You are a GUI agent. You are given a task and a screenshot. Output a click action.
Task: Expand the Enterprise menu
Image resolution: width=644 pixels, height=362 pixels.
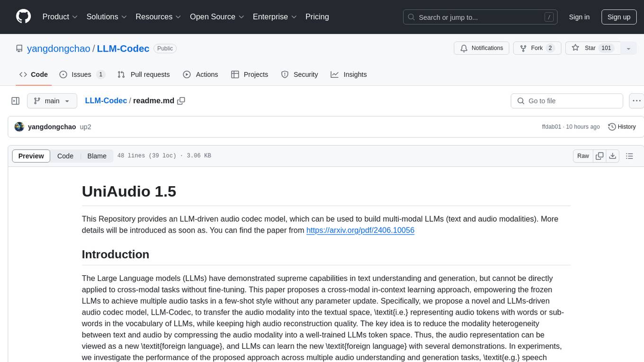coord(275,17)
